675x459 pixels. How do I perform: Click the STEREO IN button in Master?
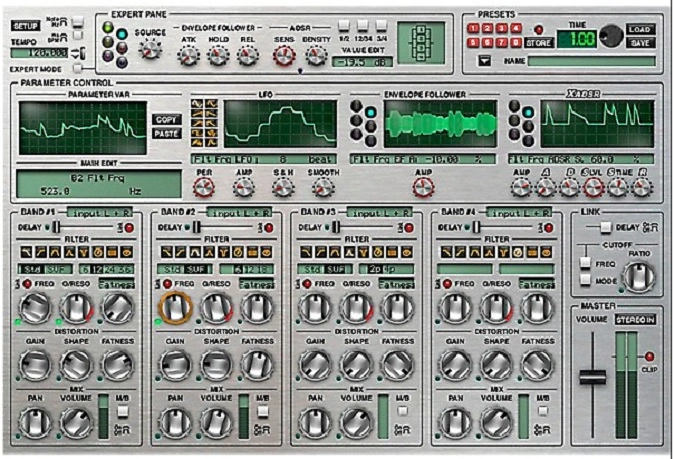click(635, 320)
